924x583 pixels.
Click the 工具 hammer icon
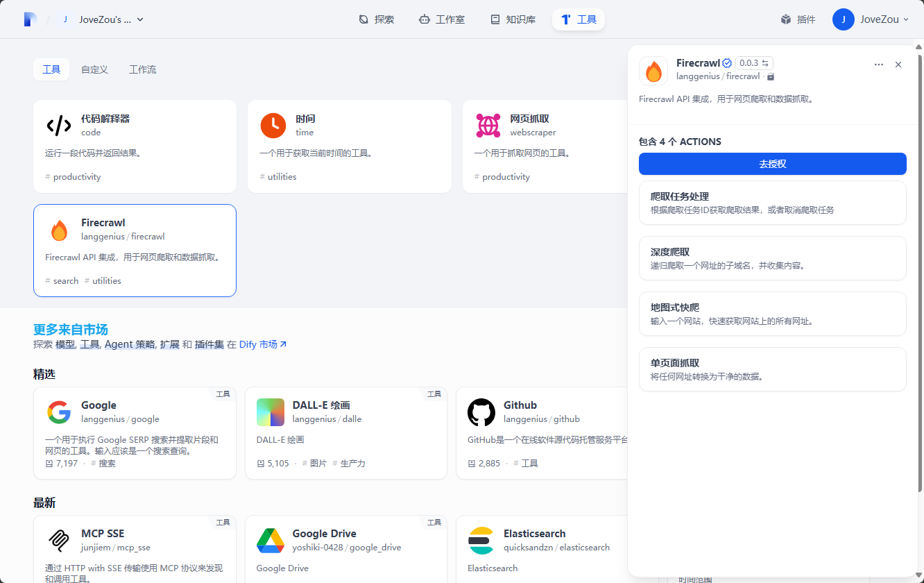pyautogui.click(x=566, y=19)
